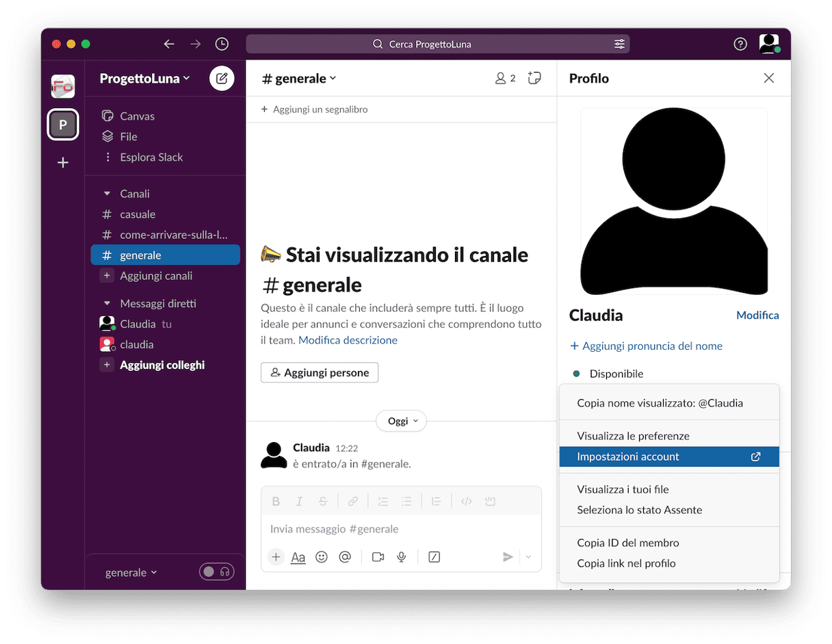
Task: Toggle the Aa formatting toolbar
Action: 298,557
